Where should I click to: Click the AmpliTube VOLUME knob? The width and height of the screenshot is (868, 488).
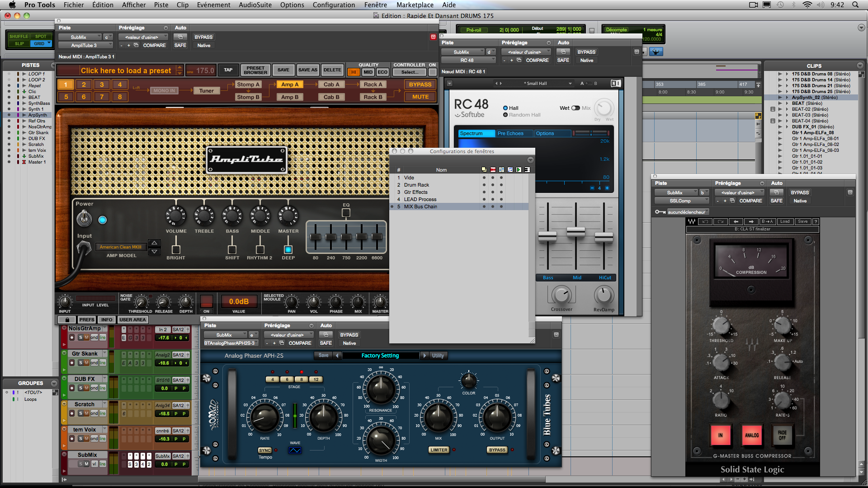176,216
